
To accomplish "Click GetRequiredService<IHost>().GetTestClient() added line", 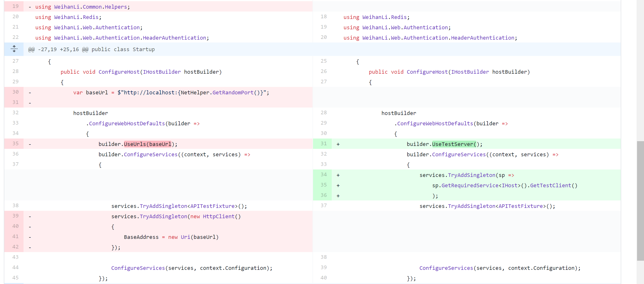I will coord(505,185).
